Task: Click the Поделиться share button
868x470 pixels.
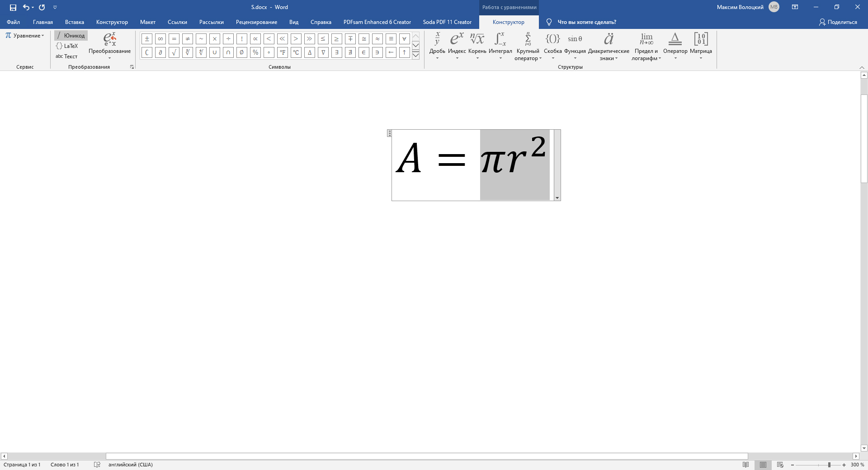Action: tap(838, 22)
